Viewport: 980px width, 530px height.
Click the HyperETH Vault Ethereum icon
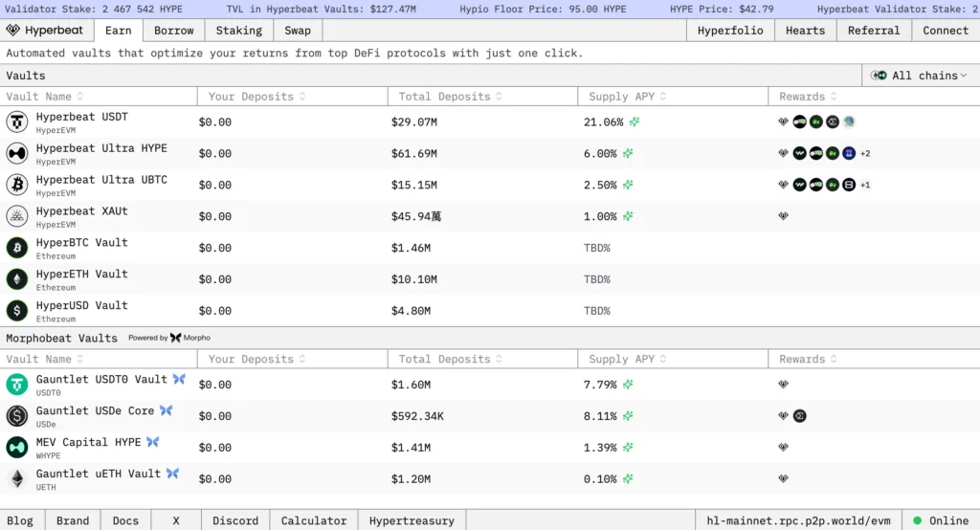click(x=17, y=279)
